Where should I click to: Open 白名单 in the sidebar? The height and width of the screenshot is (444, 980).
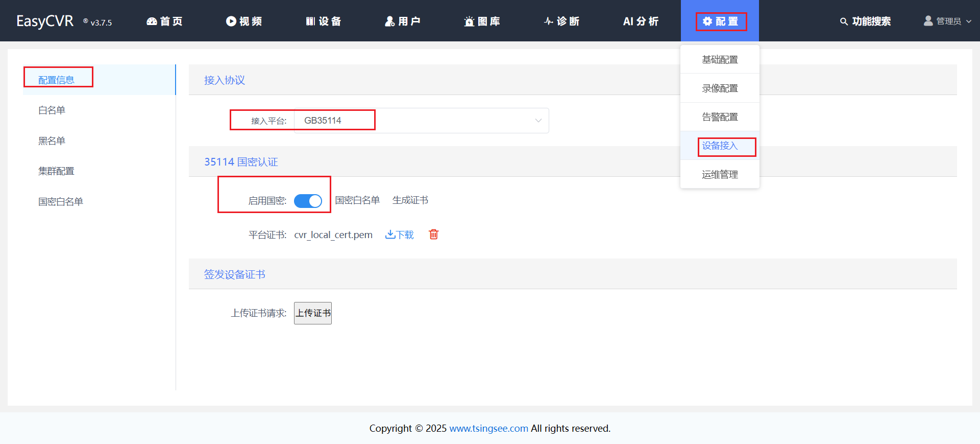pyautogui.click(x=100, y=110)
